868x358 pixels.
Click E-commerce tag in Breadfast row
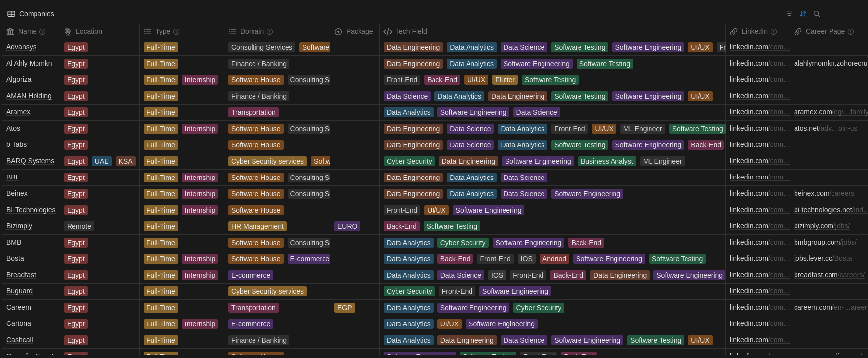[x=251, y=275]
